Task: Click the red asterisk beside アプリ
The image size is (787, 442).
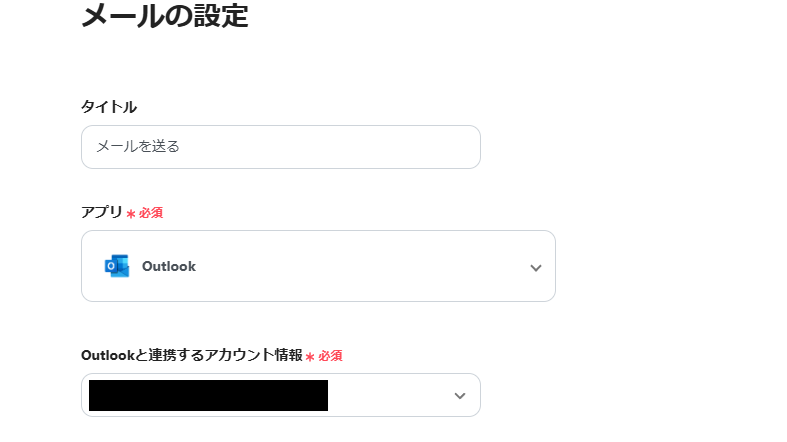Action: pos(131,214)
